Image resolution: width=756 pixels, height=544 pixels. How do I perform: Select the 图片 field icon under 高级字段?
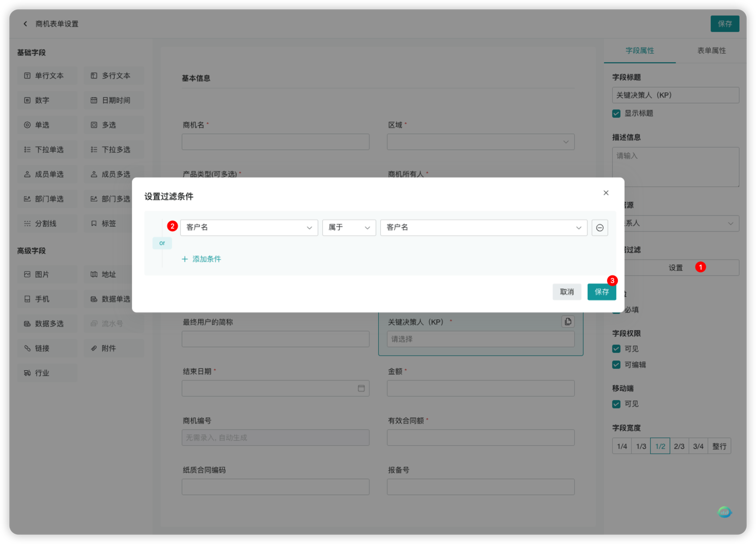[x=47, y=274]
